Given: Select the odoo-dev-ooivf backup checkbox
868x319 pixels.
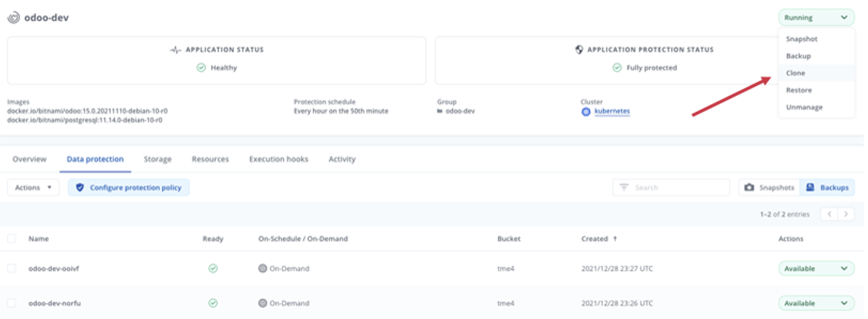Looking at the screenshot, I should [11, 269].
